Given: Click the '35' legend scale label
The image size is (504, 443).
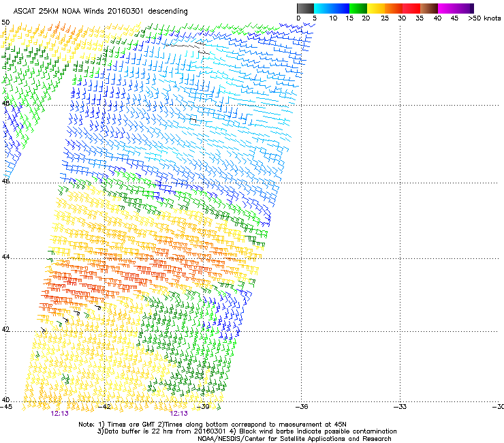Looking at the screenshot, I should (420, 18).
